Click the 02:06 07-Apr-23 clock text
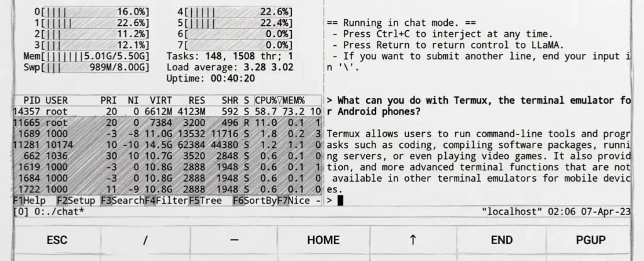644x261 pixels. point(589,212)
